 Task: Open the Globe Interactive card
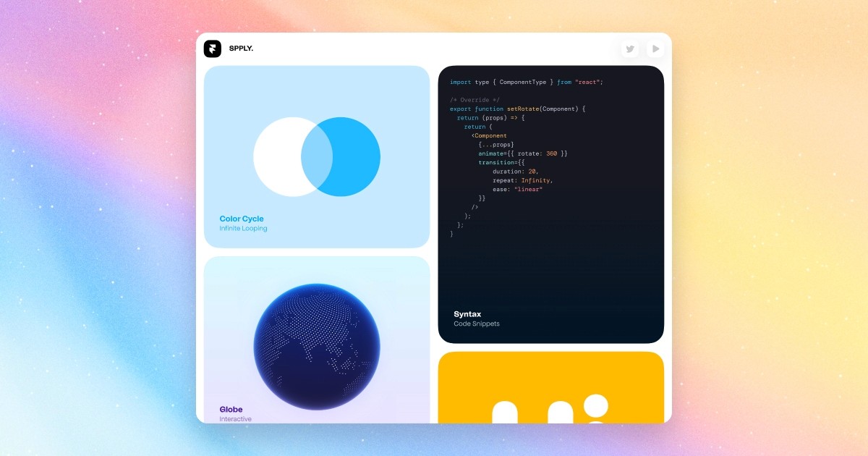pyautogui.click(x=317, y=339)
